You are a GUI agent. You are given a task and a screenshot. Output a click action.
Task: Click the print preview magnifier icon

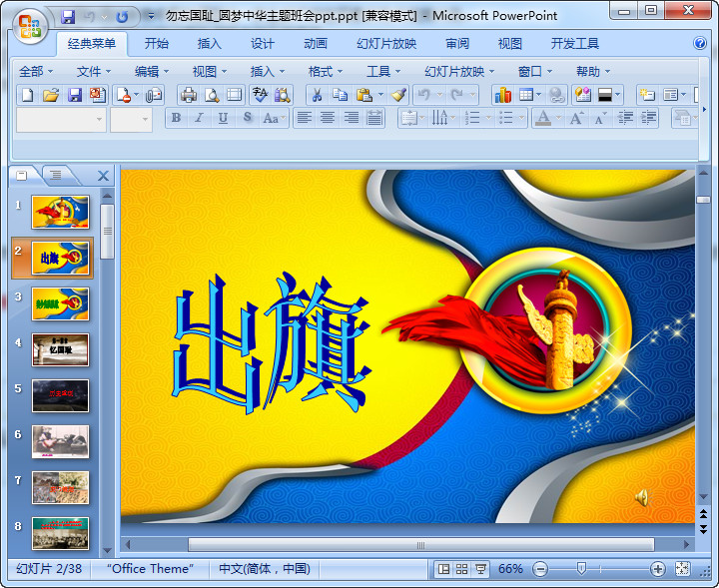click(x=212, y=95)
